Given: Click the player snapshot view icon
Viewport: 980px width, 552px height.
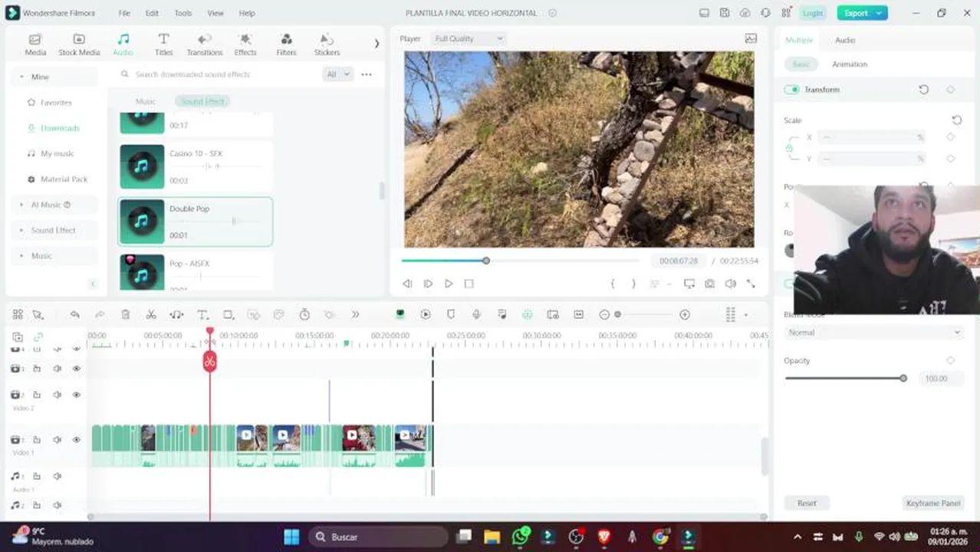Looking at the screenshot, I should click(x=751, y=38).
